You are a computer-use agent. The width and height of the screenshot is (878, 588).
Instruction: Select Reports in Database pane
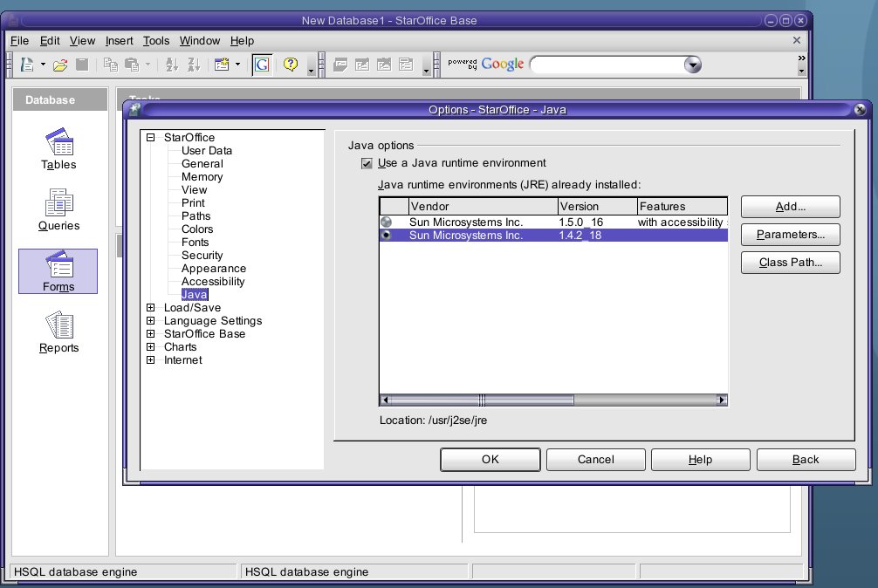[58, 332]
